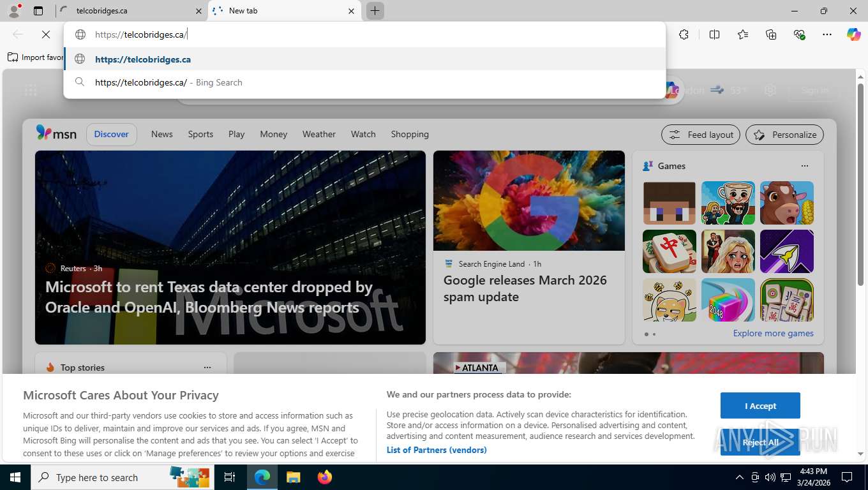
Task: Launch the green mahjong tiles game
Action: coord(787,300)
